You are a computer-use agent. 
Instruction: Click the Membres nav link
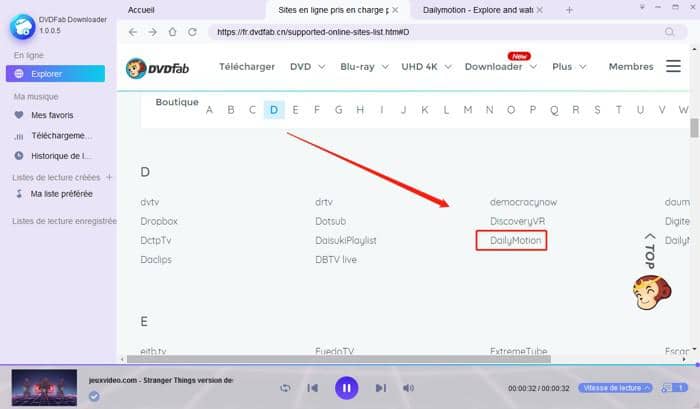[631, 67]
